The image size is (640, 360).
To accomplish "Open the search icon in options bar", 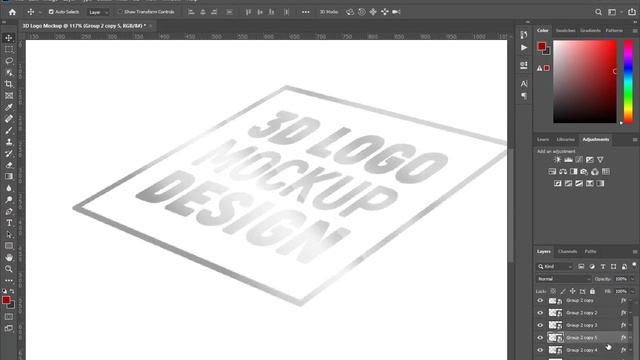I will pos(598,12).
